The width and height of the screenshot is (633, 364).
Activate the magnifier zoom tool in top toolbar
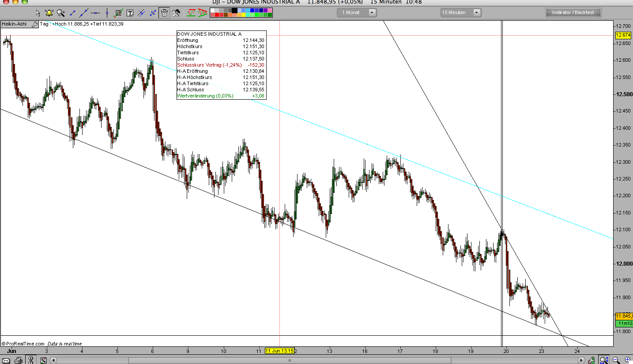tap(60, 13)
